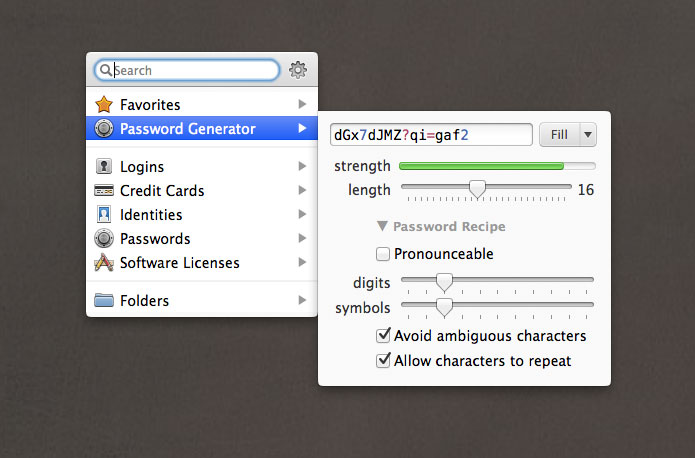Click the Folders icon
Image resolution: width=695 pixels, height=458 pixels.
[x=103, y=300]
